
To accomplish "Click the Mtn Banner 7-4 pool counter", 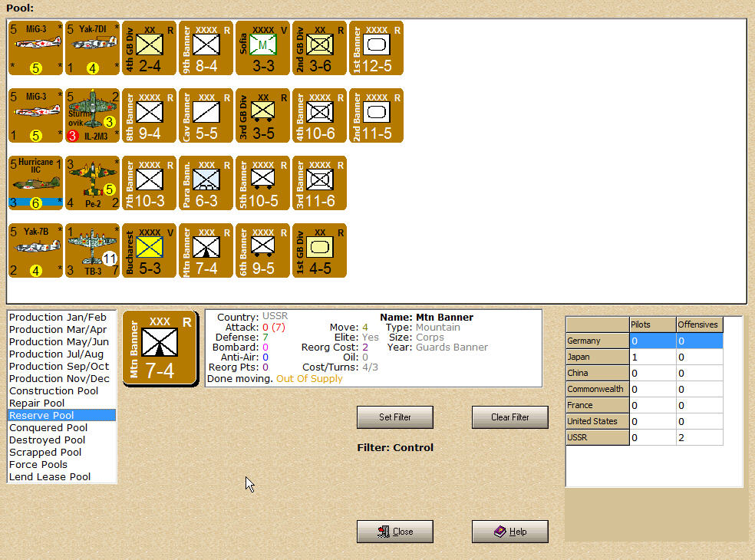I will (x=206, y=250).
